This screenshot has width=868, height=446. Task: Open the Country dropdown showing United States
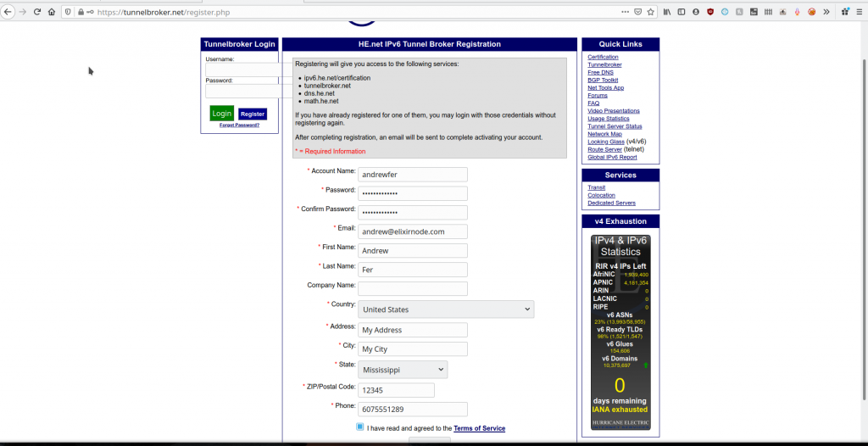point(446,309)
